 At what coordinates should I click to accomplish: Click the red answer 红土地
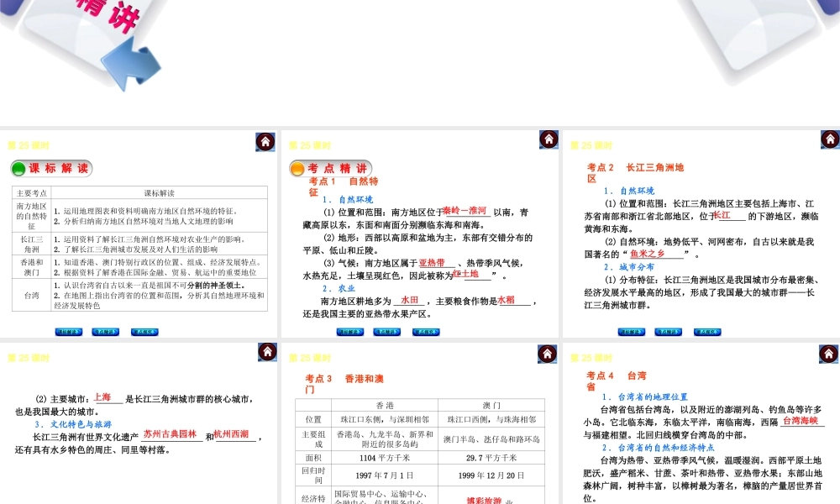(465, 274)
